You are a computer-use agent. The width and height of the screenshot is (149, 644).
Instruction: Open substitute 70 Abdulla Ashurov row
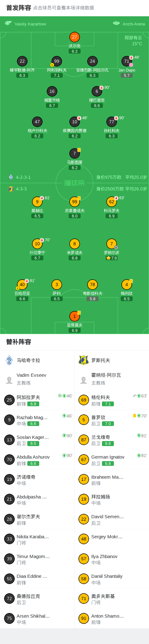coord(37,460)
